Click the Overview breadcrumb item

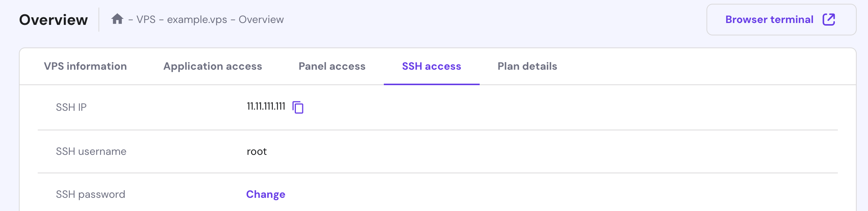pyautogui.click(x=261, y=20)
